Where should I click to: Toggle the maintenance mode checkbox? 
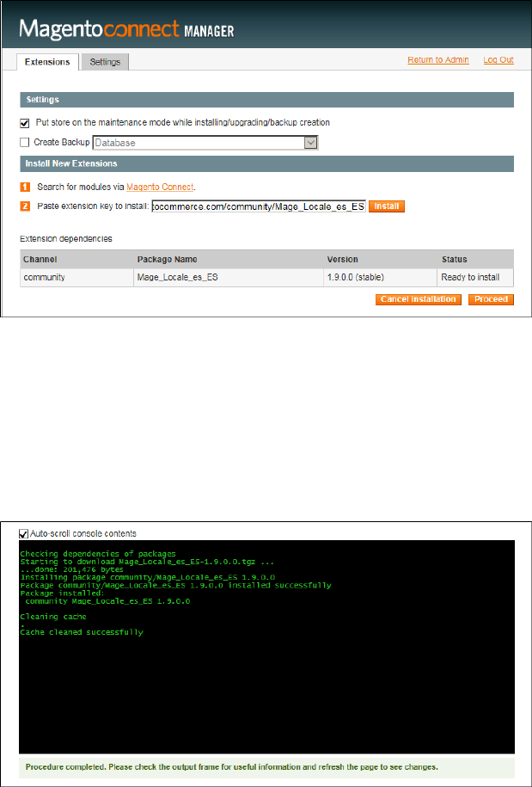[25, 122]
